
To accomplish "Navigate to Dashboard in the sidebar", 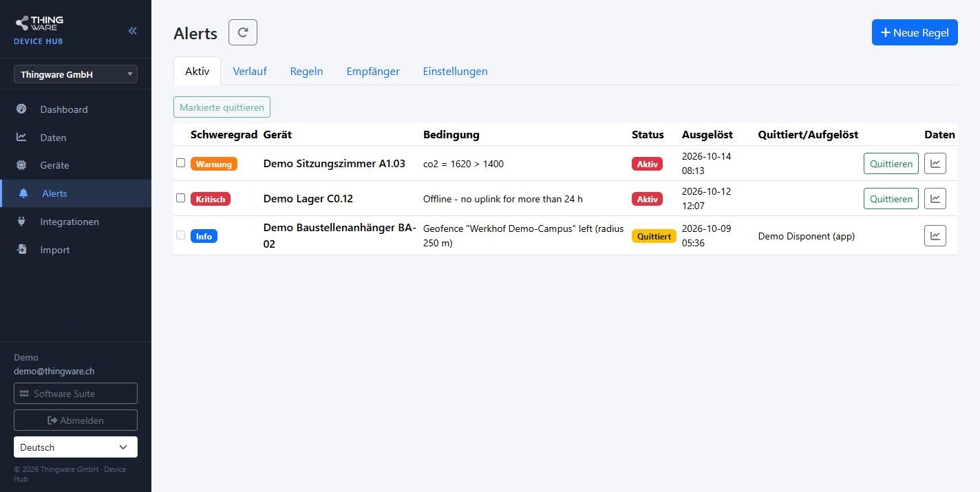I will pos(76,109).
